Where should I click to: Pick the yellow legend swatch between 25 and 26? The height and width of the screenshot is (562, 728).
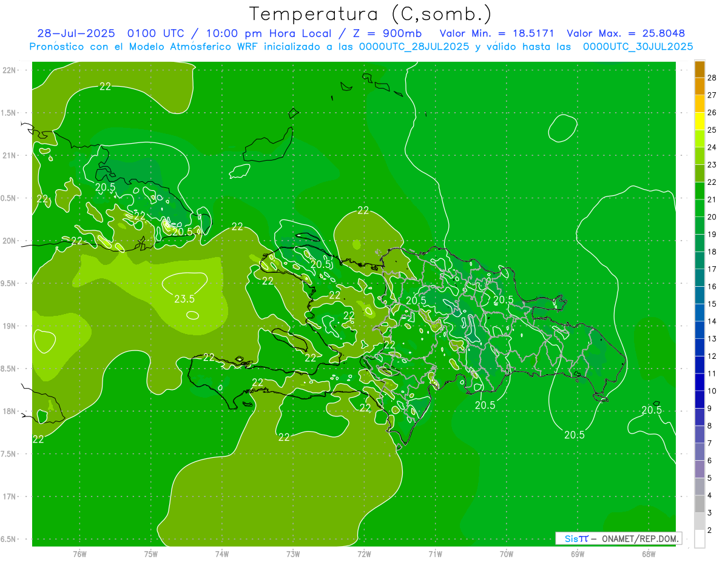tap(700, 121)
